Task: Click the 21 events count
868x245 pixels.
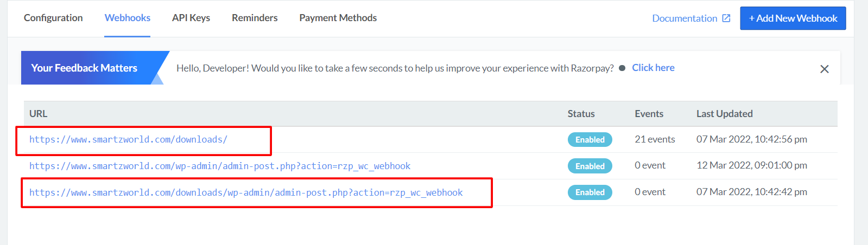Action: tap(655, 139)
